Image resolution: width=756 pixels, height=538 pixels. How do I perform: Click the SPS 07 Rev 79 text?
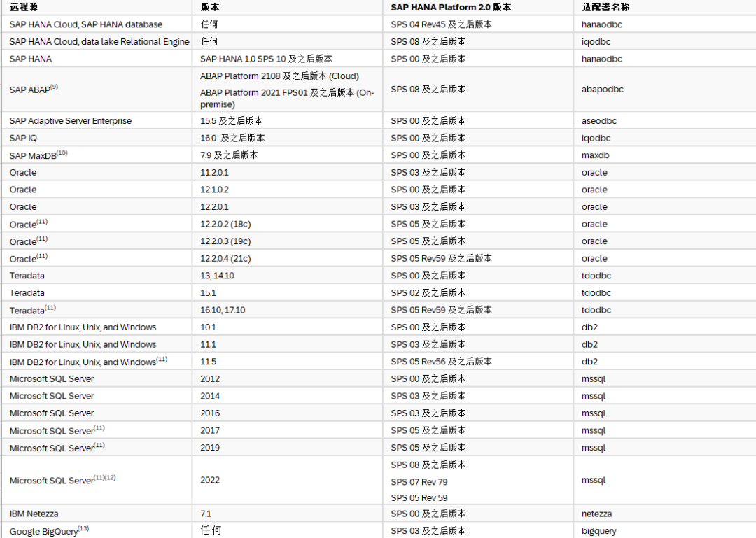(x=419, y=482)
